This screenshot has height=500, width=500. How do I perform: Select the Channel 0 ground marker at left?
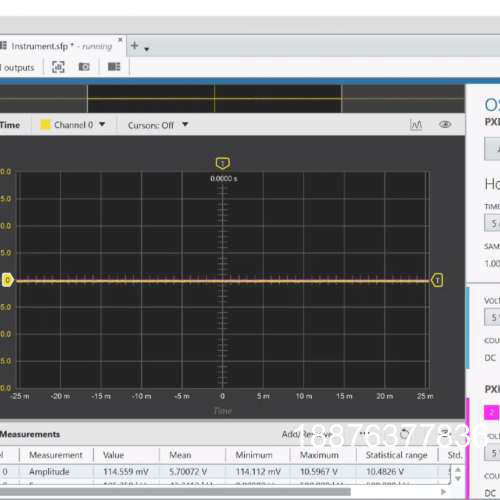click(8, 280)
